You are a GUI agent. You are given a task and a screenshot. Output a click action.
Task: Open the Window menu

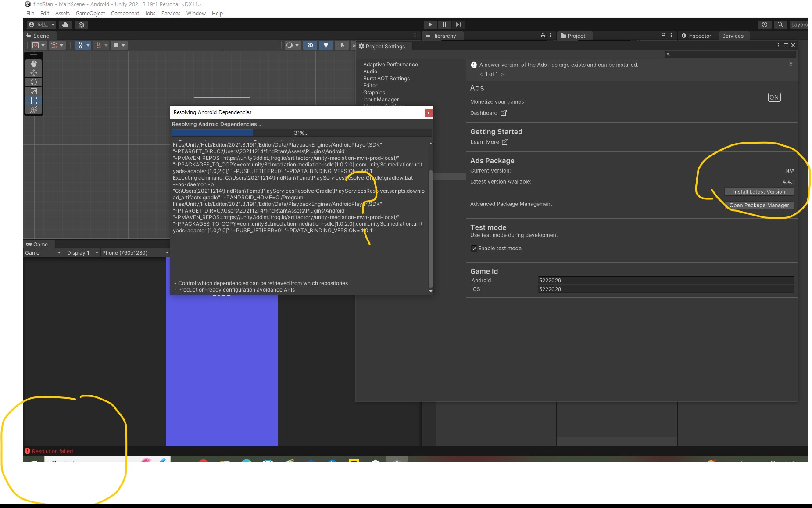196,13
